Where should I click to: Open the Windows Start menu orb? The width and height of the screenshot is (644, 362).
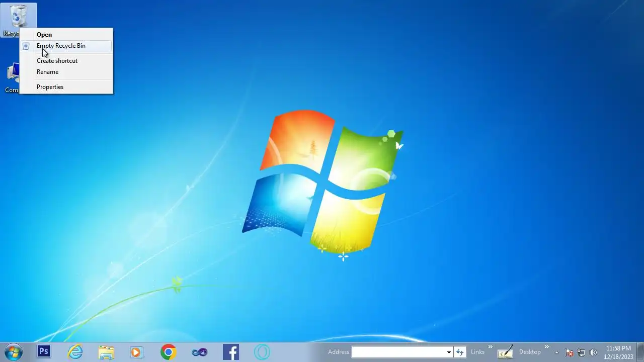coord(13,352)
